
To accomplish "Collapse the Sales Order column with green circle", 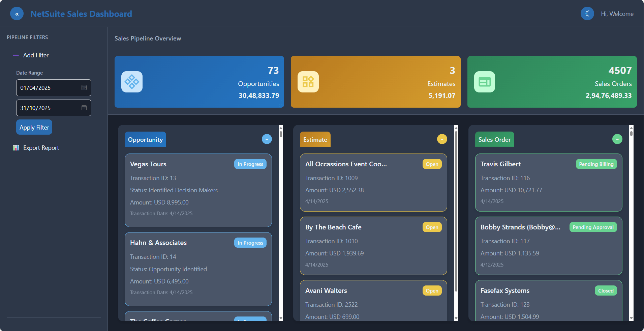I will tap(617, 139).
